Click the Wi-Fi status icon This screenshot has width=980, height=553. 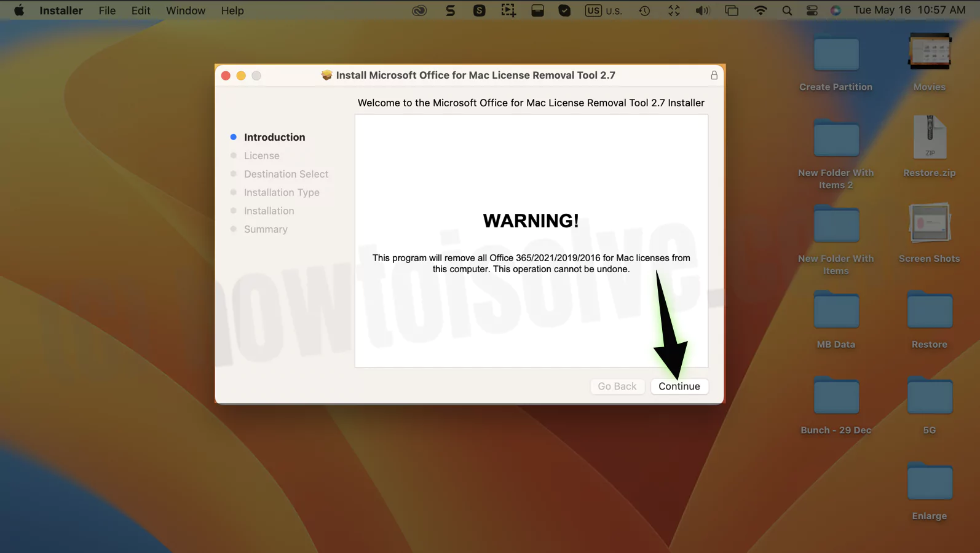761,10
